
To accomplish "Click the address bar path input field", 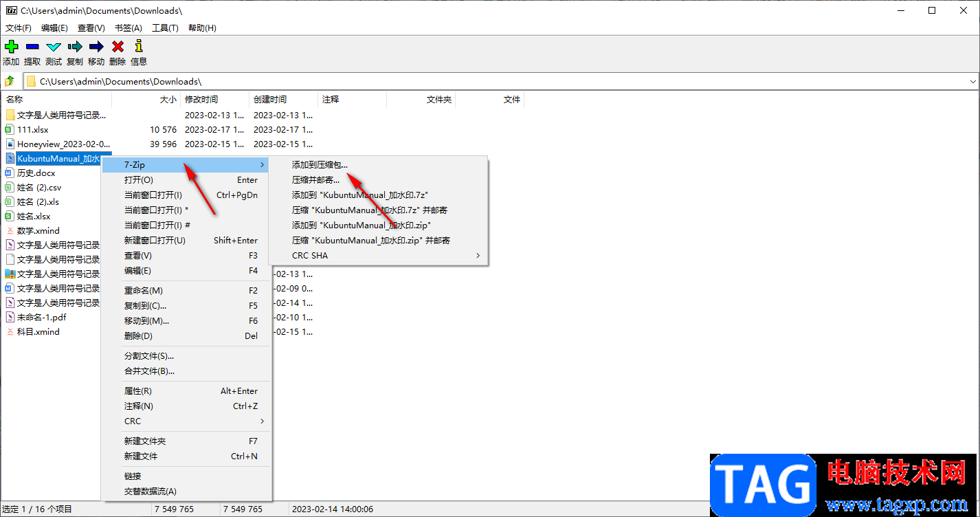I will click(502, 81).
